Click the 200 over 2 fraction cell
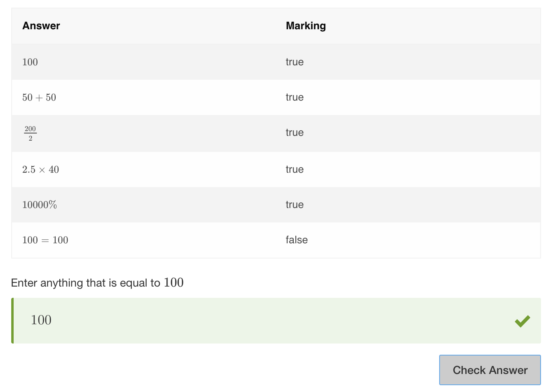This screenshot has height=392, width=553. click(30, 133)
